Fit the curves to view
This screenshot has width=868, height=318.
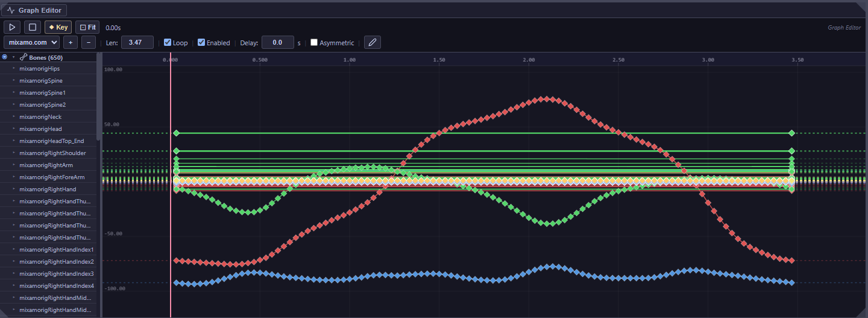pos(87,27)
